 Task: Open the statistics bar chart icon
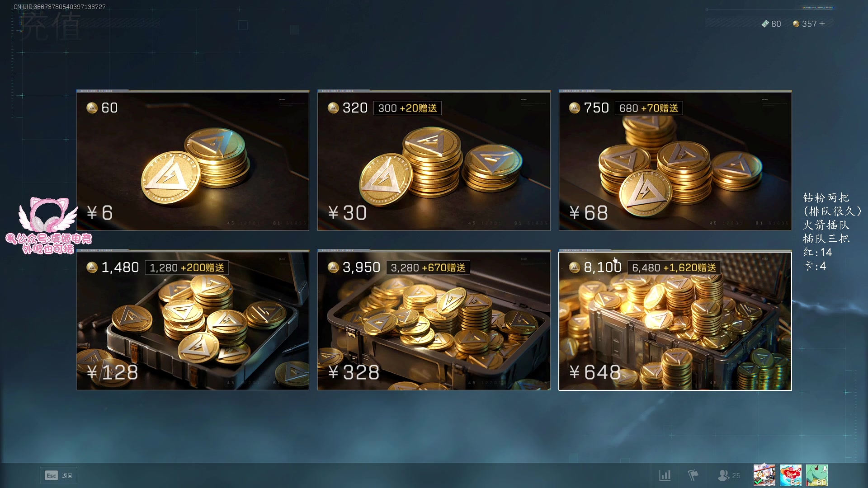tap(665, 475)
